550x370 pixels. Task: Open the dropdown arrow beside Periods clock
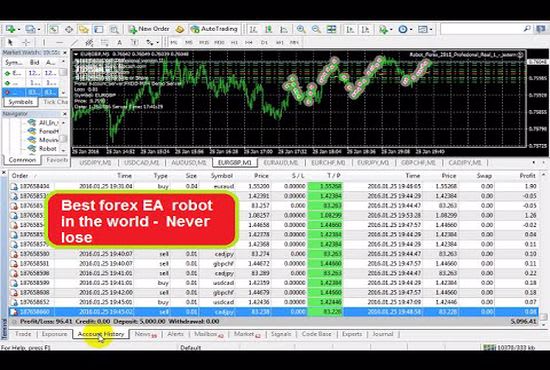(x=411, y=29)
